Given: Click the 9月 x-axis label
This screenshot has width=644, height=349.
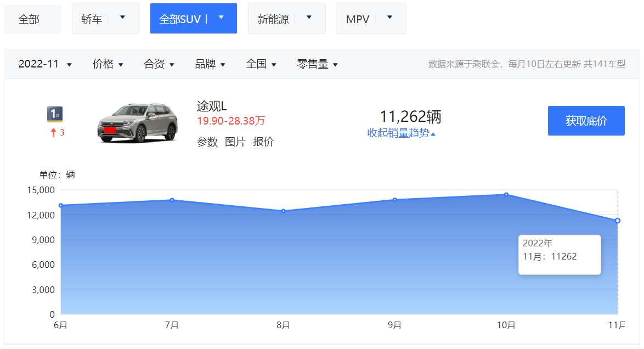Looking at the screenshot, I should (x=395, y=325).
